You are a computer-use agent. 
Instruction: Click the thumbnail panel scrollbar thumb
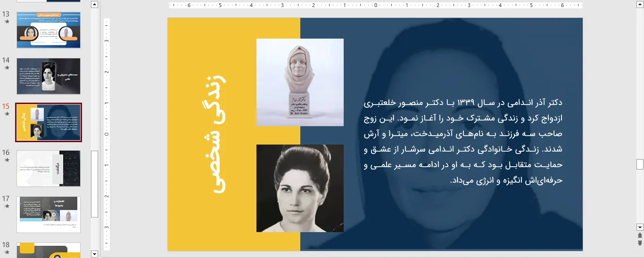pyautogui.click(x=95, y=184)
